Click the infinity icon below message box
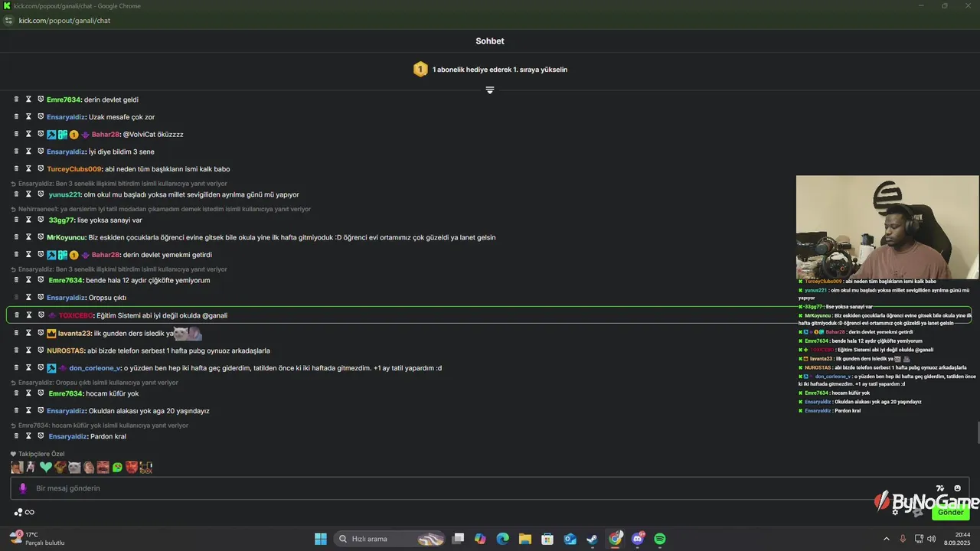The width and height of the screenshot is (980, 551). [x=30, y=512]
